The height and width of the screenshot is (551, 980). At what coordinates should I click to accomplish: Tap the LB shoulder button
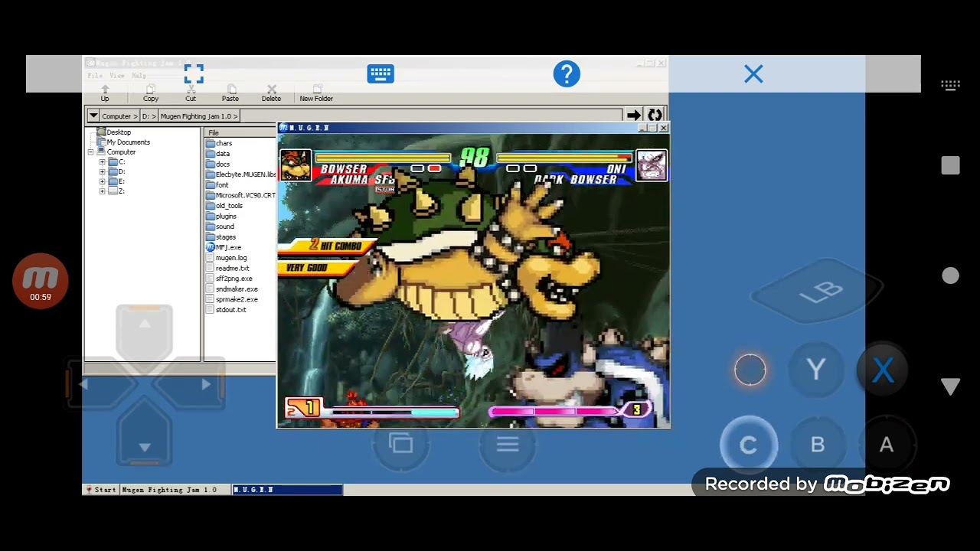[819, 292]
